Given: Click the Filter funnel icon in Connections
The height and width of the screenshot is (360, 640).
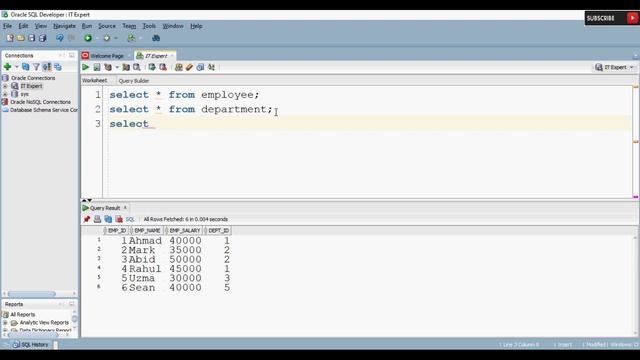Looking at the screenshot, I should [x=36, y=67].
